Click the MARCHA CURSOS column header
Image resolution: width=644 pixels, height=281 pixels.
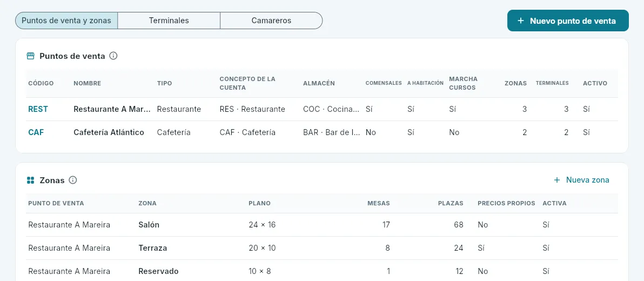click(x=464, y=83)
